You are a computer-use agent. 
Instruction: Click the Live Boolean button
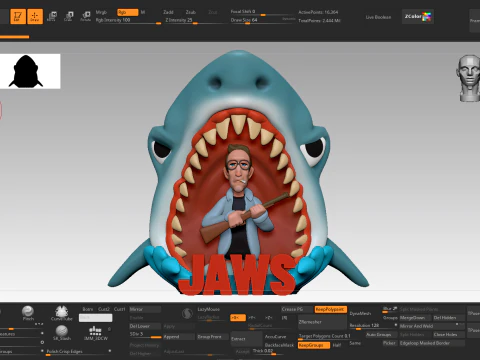(x=378, y=17)
